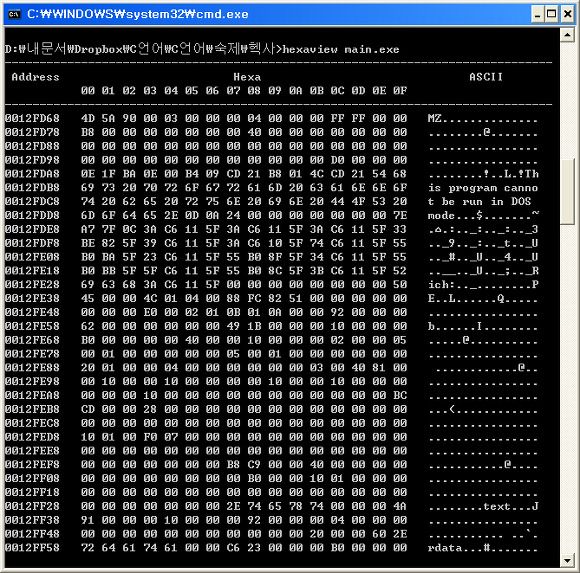This screenshot has width=580, height=573.
Task: Select address 0012FEF8
Action: coord(32,465)
